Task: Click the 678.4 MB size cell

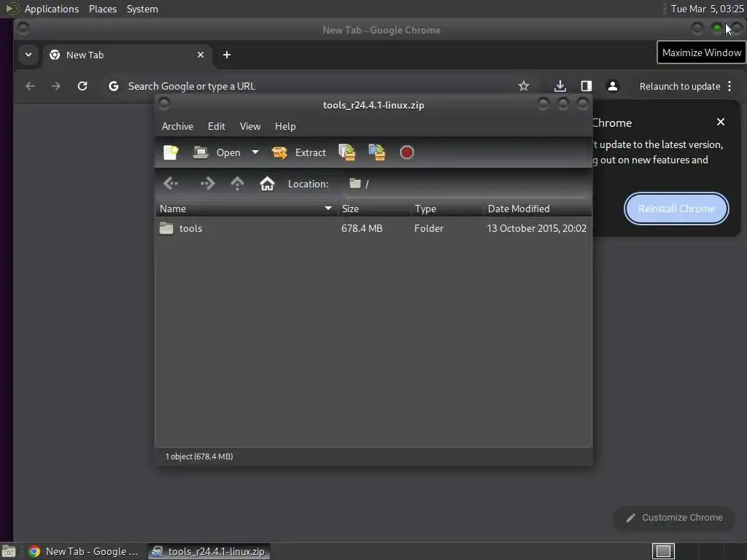Action: pos(362,228)
